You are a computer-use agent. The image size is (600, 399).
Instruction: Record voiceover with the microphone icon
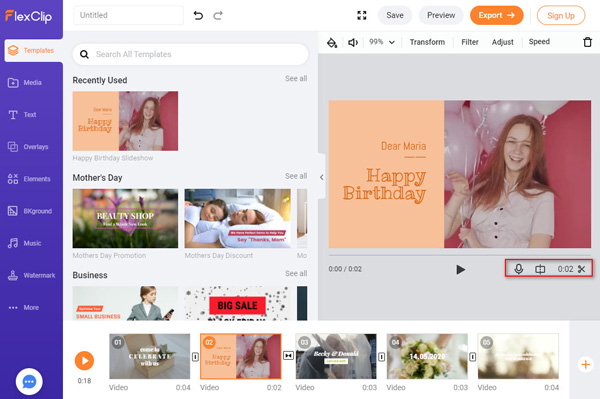click(518, 269)
